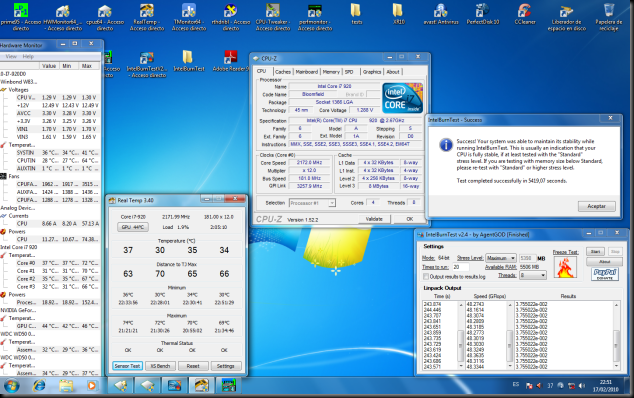The height and width of the screenshot is (398, 634).
Task: Click the Time list scrollbar in Linpack Output
Action: coord(461,335)
